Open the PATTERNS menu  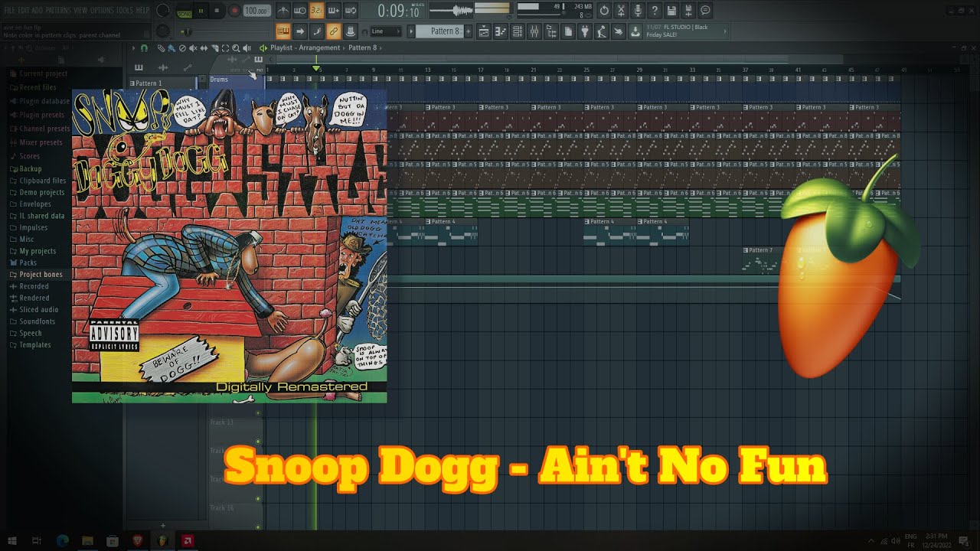click(59, 10)
